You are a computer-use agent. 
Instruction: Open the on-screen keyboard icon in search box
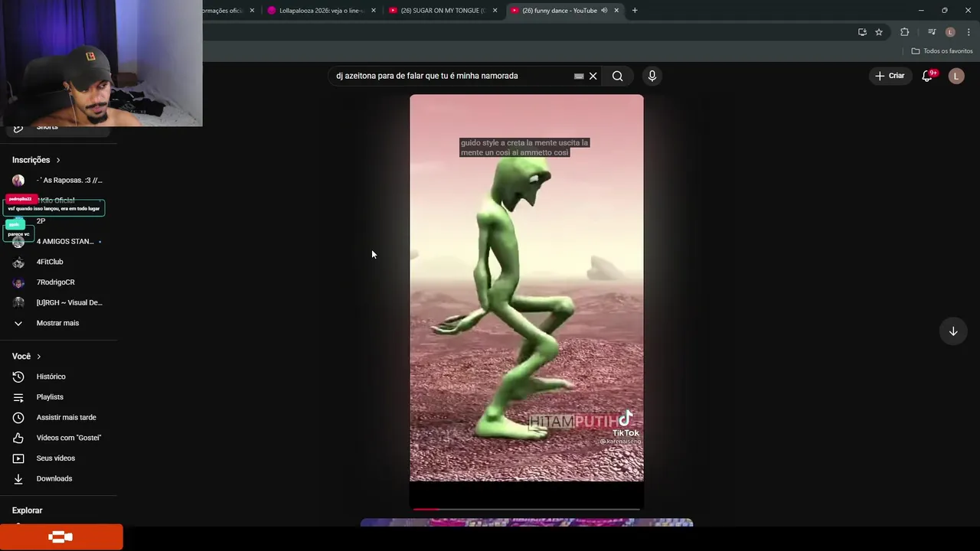click(579, 76)
